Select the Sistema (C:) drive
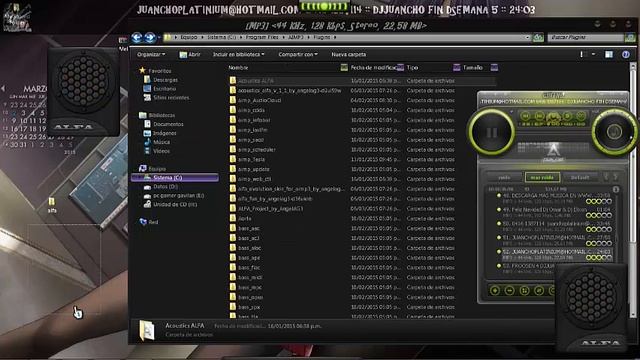This screenshot has height=360, width=640. (175, 178)
